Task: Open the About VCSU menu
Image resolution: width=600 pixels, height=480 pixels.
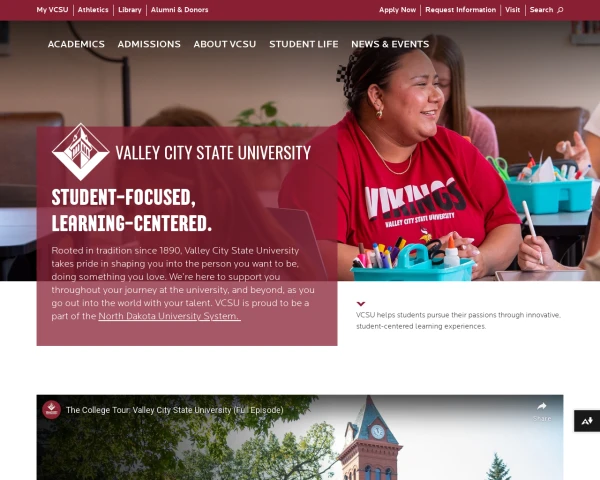Action: (225, 44)
